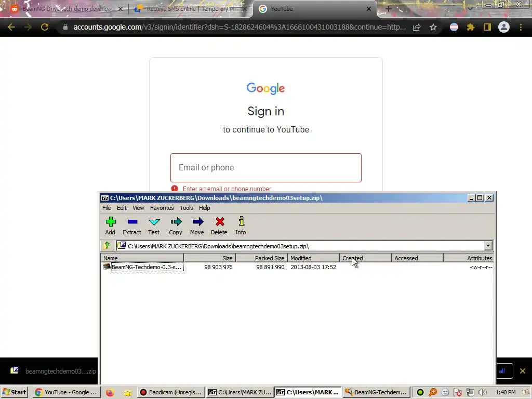This screenshot has width=532, height=399.
Task: Open the Favorites menu in 7-Zip
Action: (x=162, y=208)
